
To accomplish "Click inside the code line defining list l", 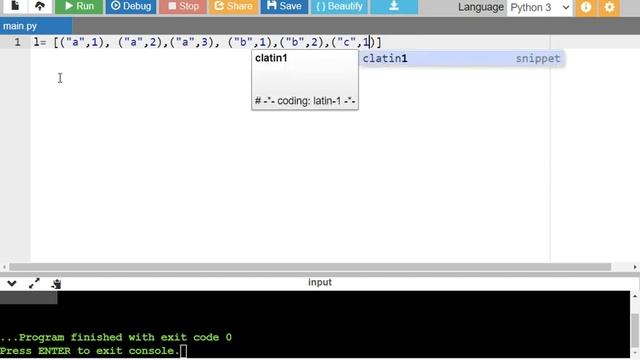I will point(207,42).
